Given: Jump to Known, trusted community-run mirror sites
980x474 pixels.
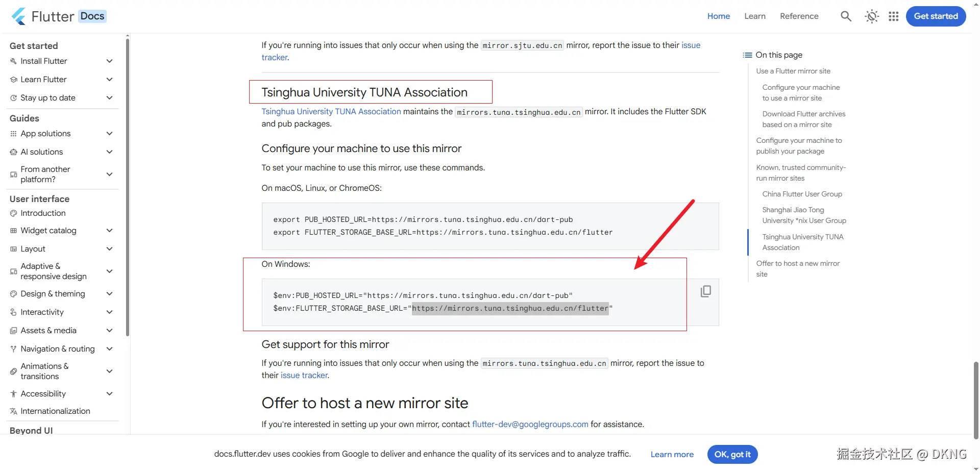Looking at the screenshot, I should click(801, 173).
